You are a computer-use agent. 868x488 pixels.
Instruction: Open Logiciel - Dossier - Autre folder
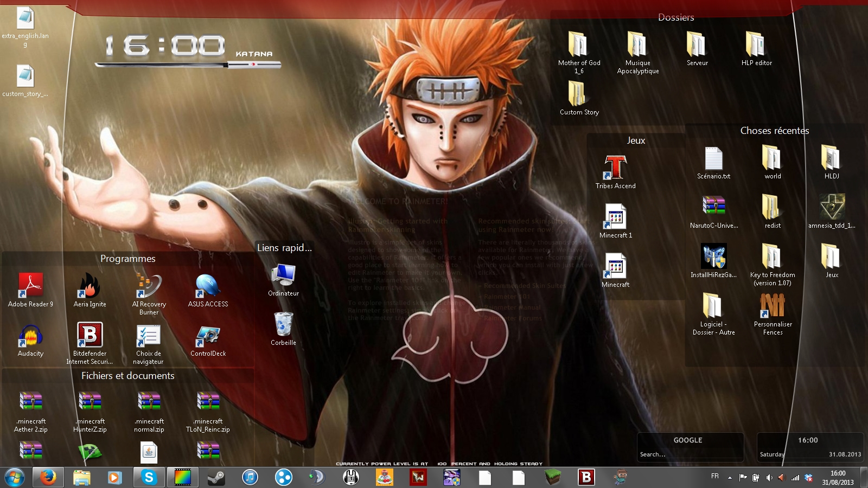coord(714,314)
